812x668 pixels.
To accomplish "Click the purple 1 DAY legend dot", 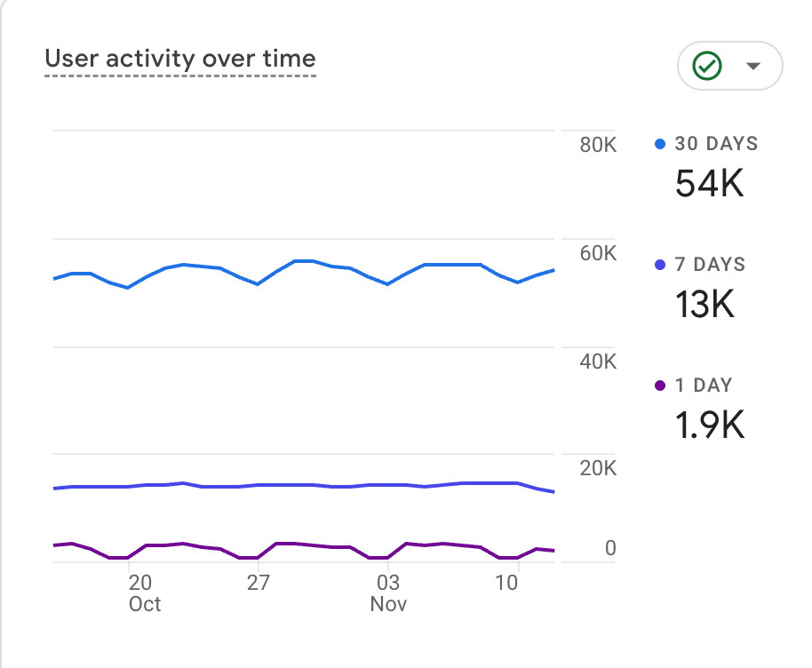I will click(x=659, y=386).
